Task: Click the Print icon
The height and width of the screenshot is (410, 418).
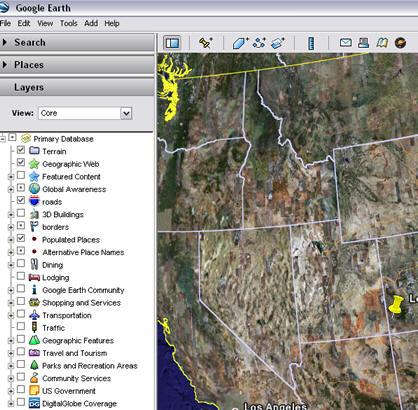Action: pos(363,43)
